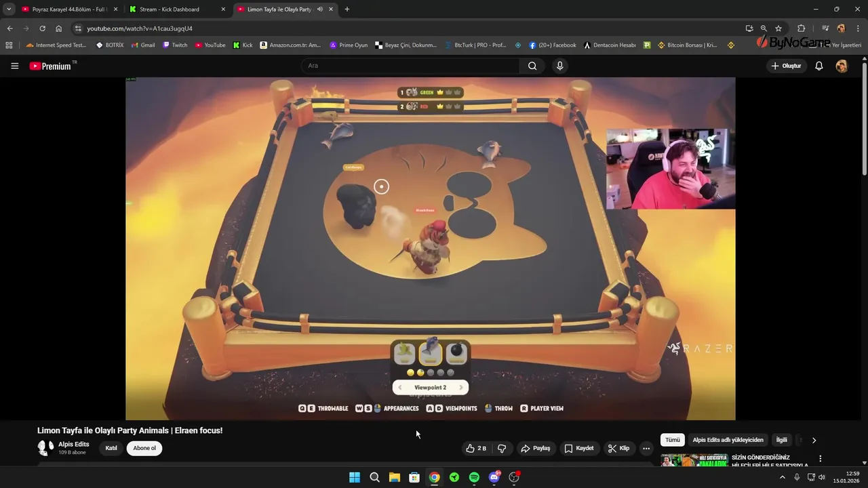Like the video with thumbs up

pos(476,448)
